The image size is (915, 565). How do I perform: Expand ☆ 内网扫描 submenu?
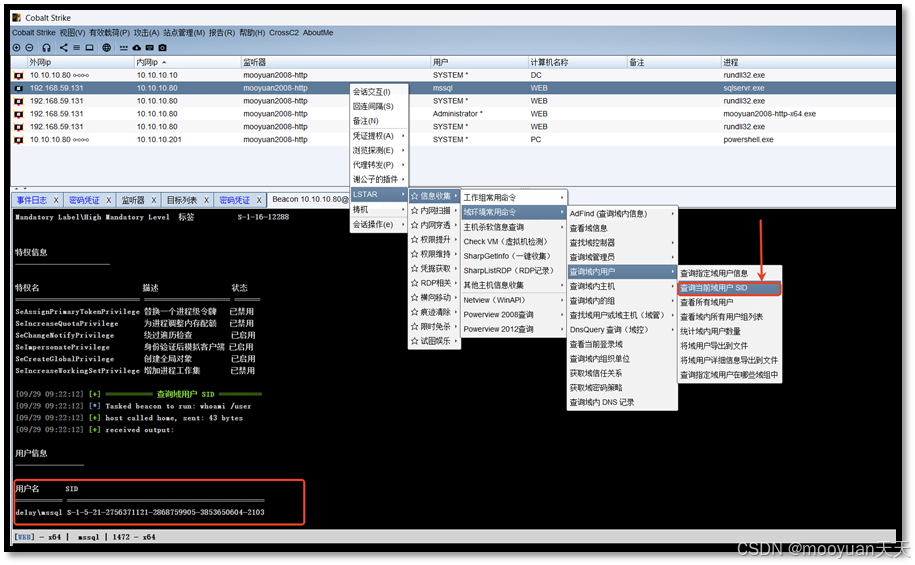click(x=434, y=211)
